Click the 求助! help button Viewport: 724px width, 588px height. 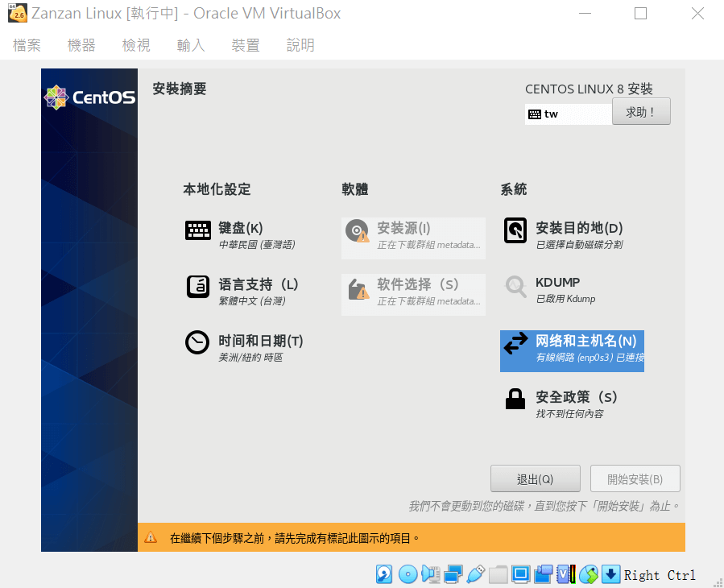click(x=641, y=111)
